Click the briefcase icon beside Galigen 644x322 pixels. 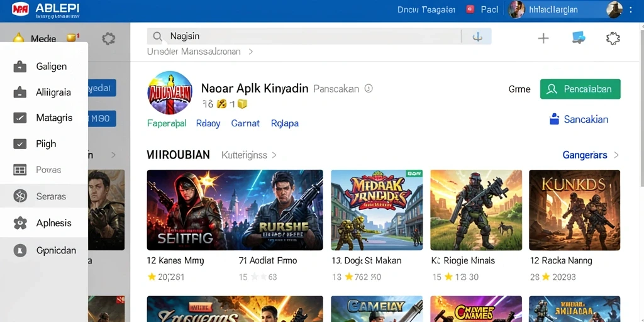(19, 66)
